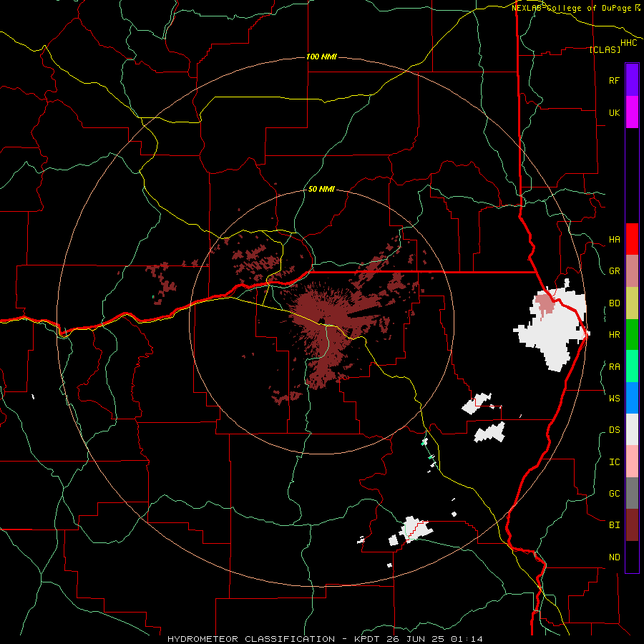Click the HA red legend swatch

[x=632, y=239]
